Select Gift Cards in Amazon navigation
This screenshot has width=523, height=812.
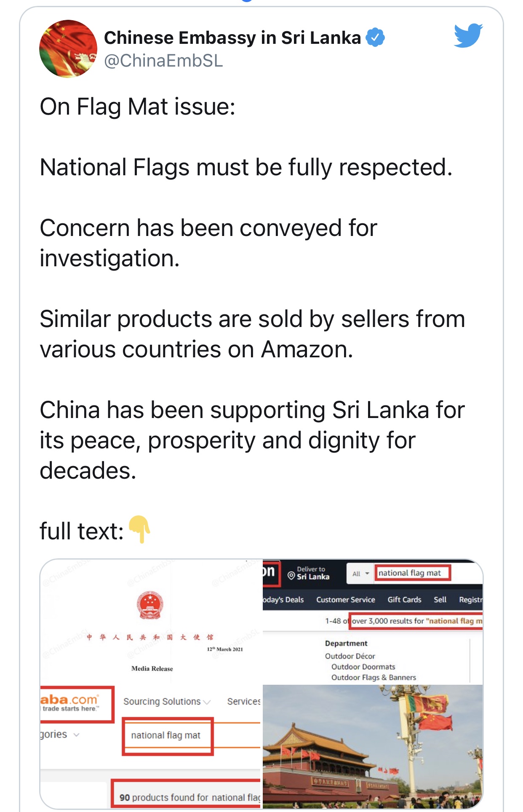tap(404, 600)
